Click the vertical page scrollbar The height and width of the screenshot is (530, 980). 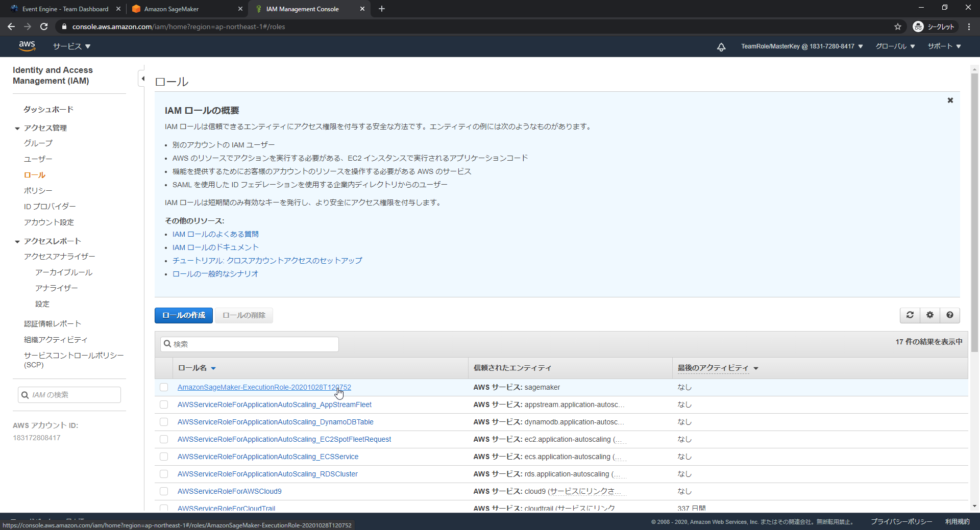(x=974, y=213)
